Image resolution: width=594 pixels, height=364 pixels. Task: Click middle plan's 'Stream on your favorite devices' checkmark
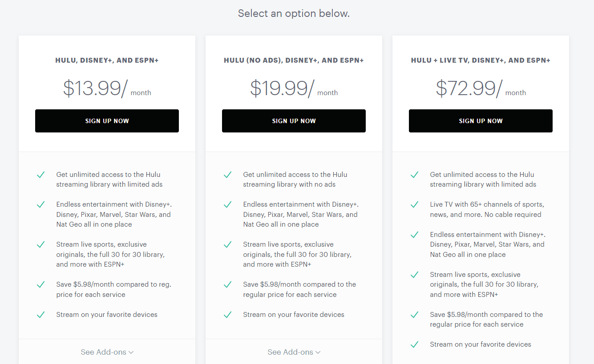point(227,315)
